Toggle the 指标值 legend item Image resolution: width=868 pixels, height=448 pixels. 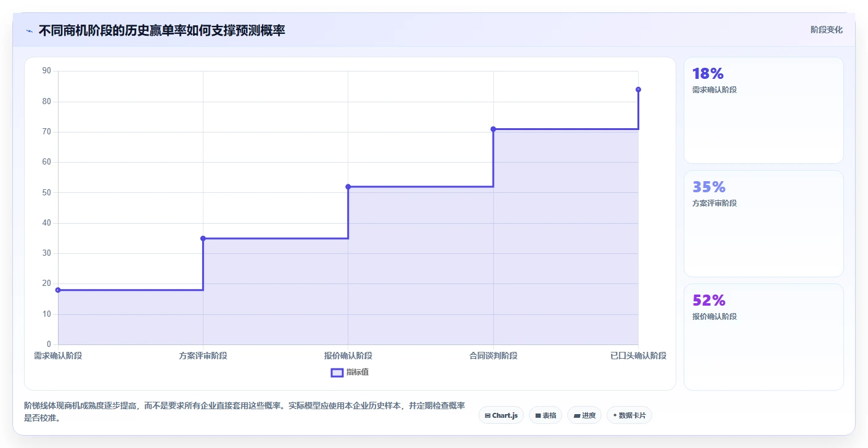click(x=350, y=372)
